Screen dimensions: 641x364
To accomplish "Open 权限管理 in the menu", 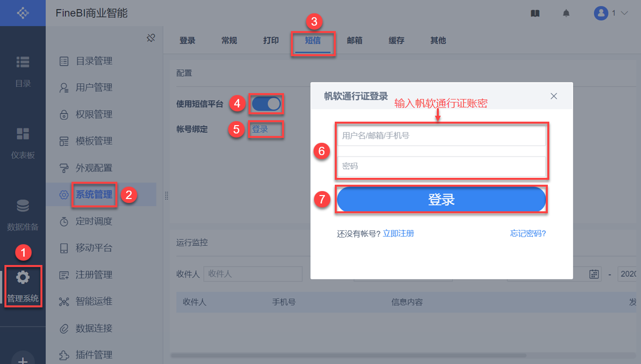I will 94,115.
